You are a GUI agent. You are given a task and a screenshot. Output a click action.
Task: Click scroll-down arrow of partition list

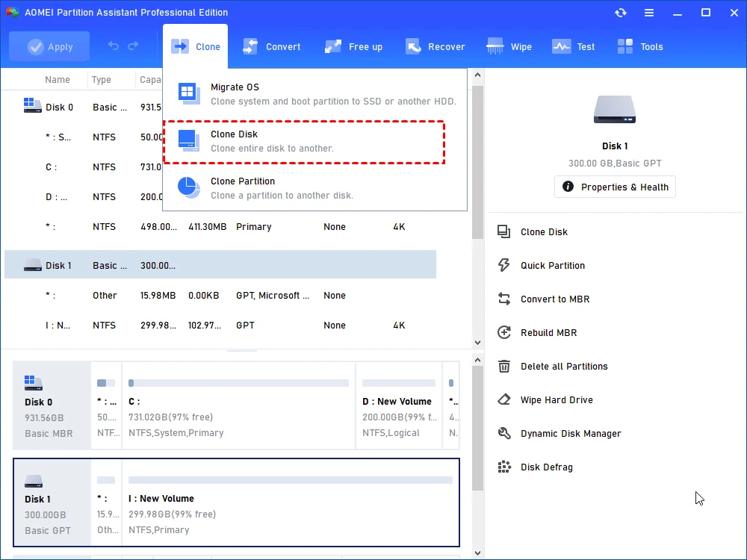(477, 343)
